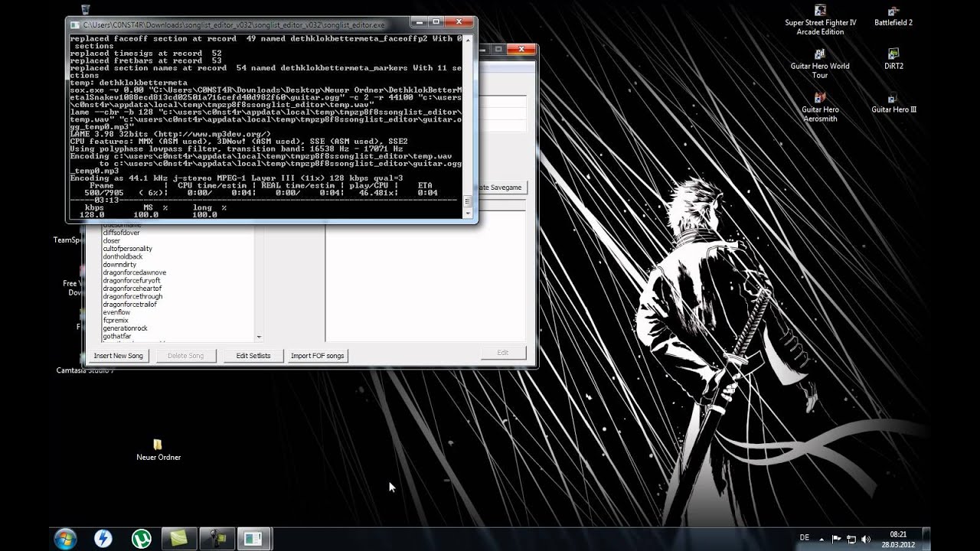Viewport: 980px width, 551px height.
Task: Launch Guitar Hero Aerosmith shortcut
Action: (820, 107)
